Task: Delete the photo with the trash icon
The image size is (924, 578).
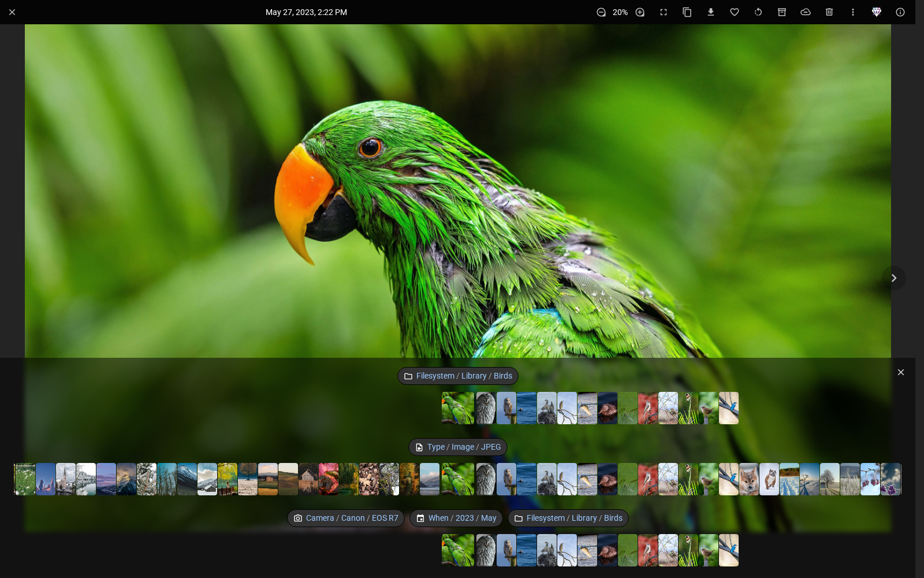Action: click(x=829, y=12)
